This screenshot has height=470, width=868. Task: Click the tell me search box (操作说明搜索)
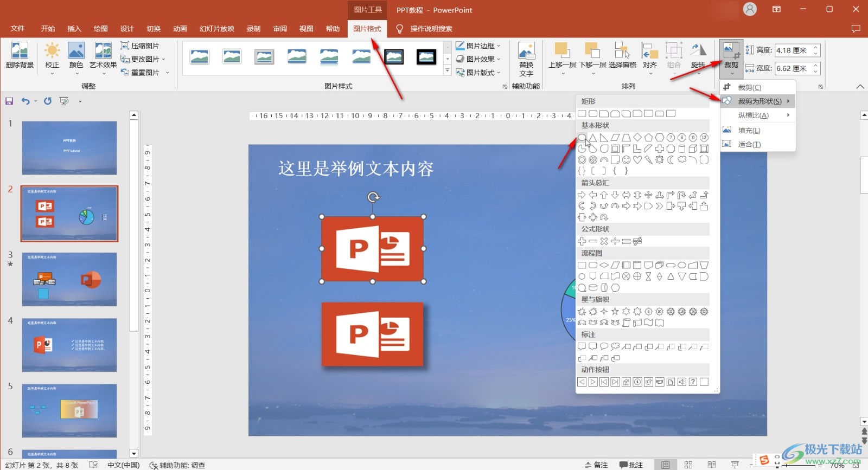[x=431, y=29]
